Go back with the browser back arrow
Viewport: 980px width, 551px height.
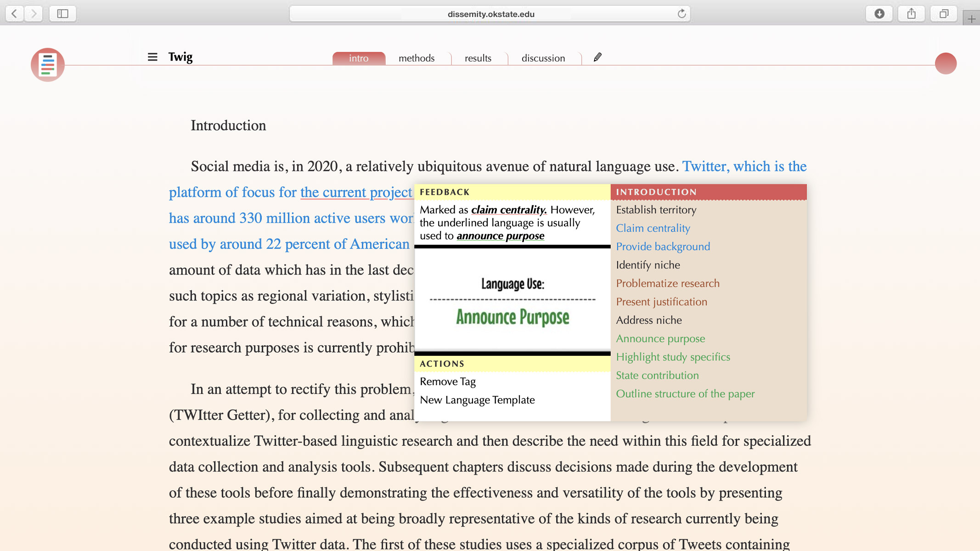click(x=15, y=13)
